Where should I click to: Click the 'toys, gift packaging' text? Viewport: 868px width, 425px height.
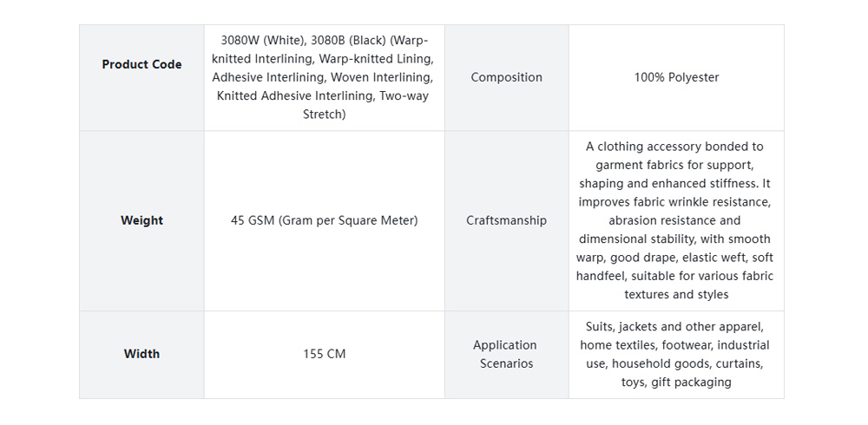676,382
